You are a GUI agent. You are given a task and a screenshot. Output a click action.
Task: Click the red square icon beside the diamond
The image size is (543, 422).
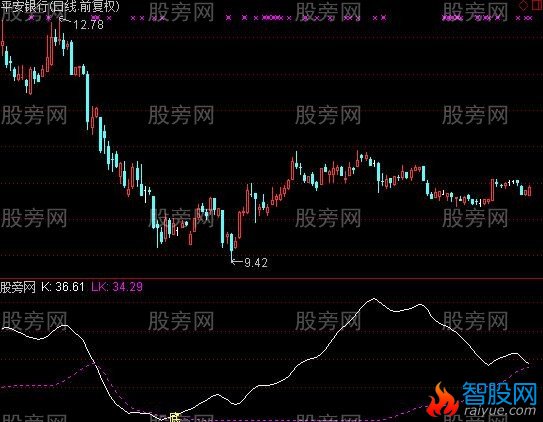pos(537,4)
